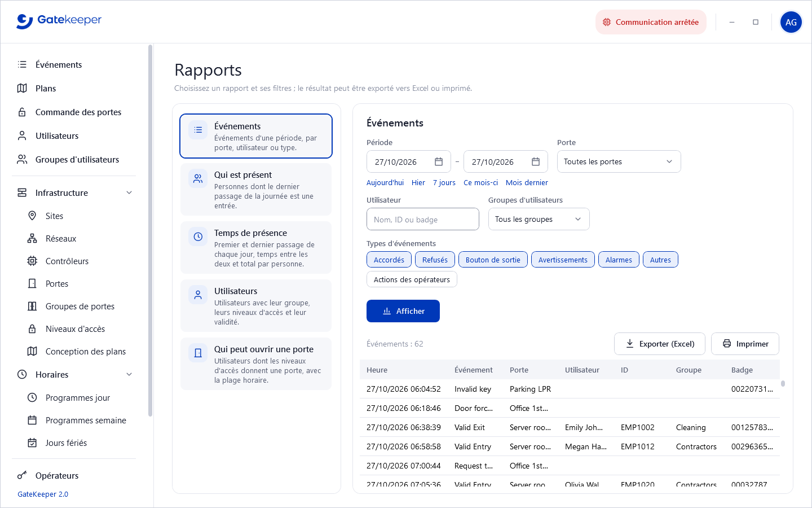Toggle the Bouton de sortie filter chip
Viewport: 812px width, 508px height.
coord(493,260)
